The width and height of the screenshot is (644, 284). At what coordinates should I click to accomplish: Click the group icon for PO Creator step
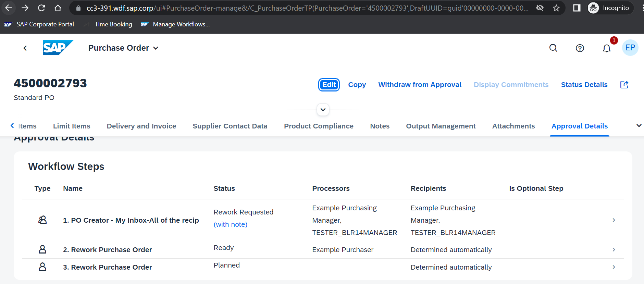tap(42, 220)
